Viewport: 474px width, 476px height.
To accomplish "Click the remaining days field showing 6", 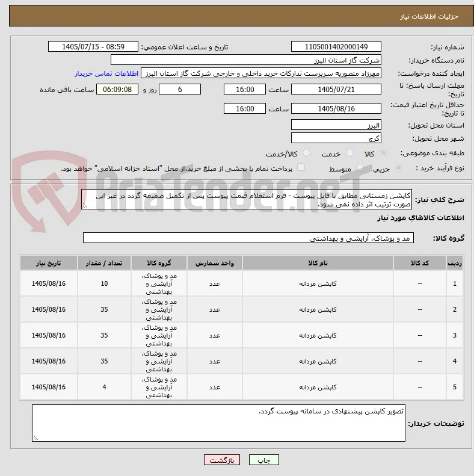I will 180,89.
